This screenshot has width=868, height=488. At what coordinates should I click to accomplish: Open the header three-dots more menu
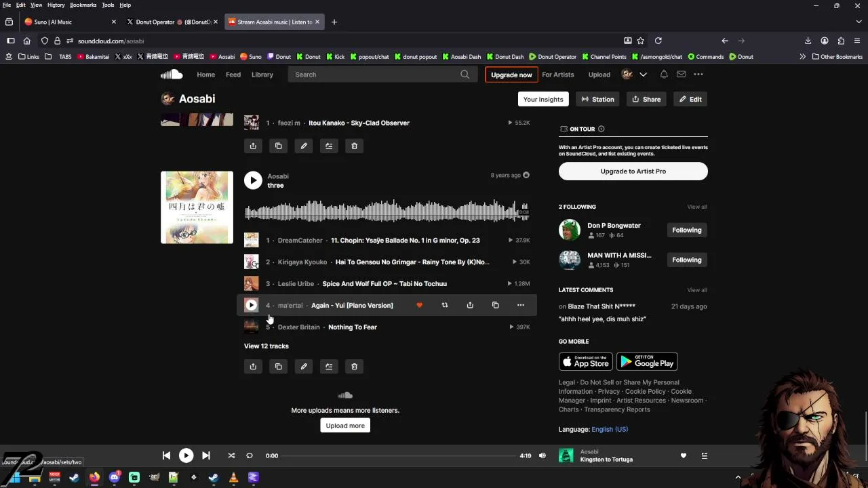(x=698, y=75)
